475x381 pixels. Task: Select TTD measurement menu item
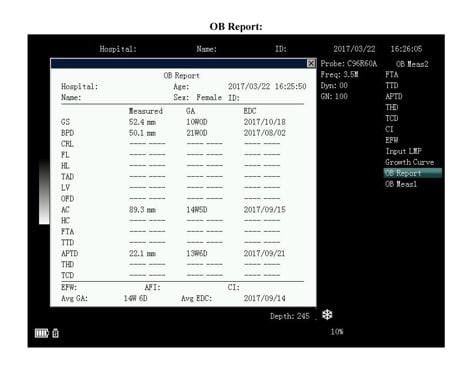tap(392, 86)
